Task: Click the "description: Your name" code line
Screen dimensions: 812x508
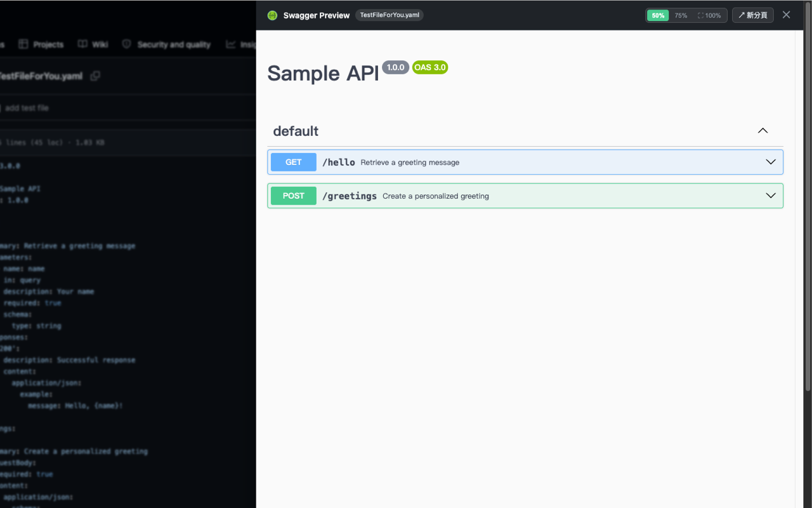Action: pyautogui.click(x=48, y=291)
